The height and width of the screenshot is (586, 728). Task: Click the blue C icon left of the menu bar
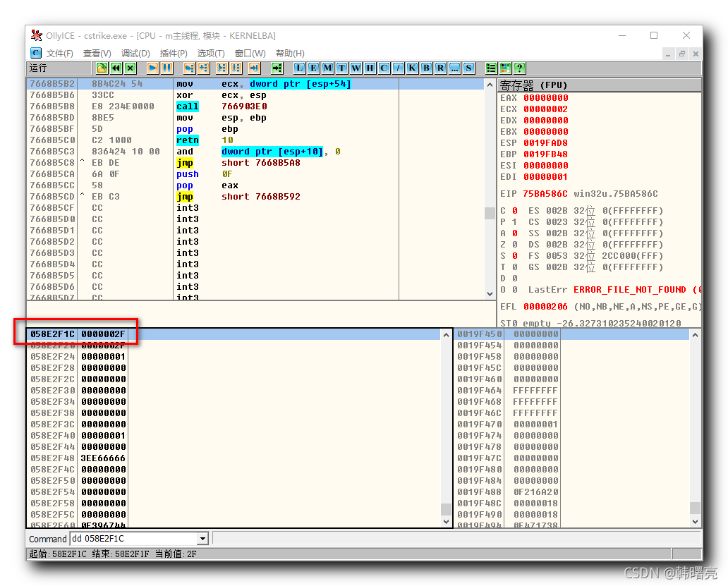point(36,53)
